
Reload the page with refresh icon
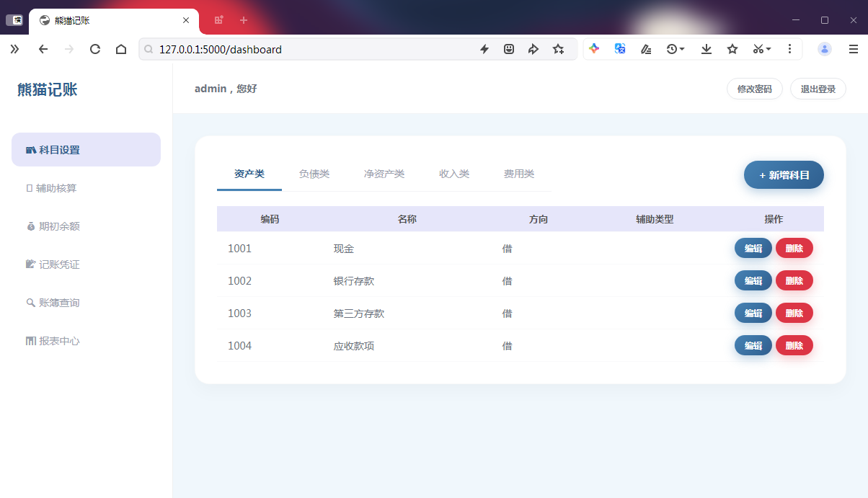tap(95, 49)
